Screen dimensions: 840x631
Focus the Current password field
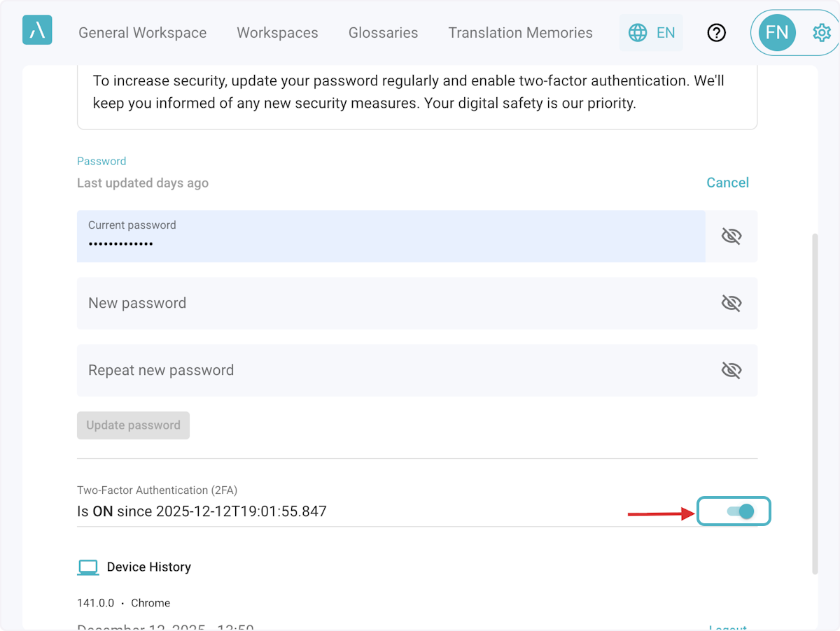(x=391, y=236)
